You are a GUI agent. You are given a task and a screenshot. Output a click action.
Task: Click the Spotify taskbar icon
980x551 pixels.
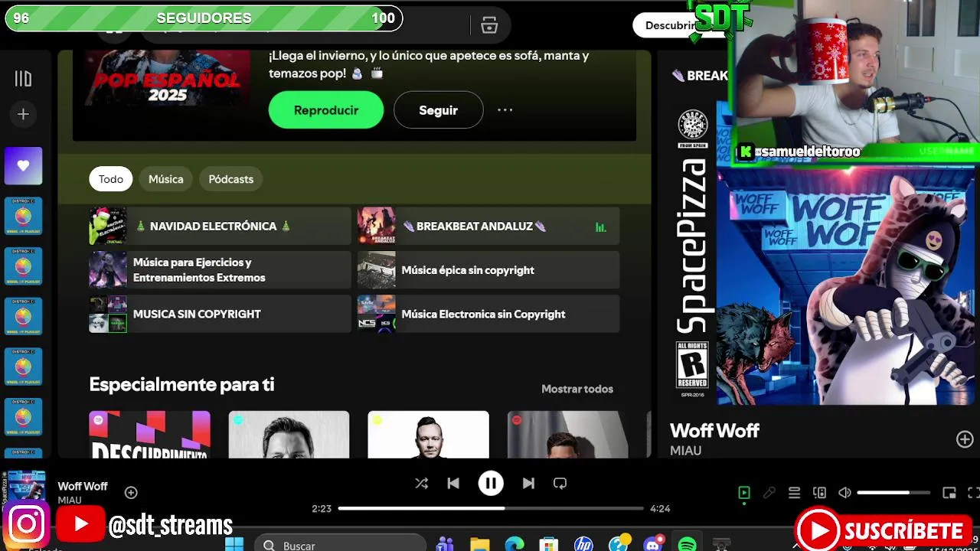687,545
